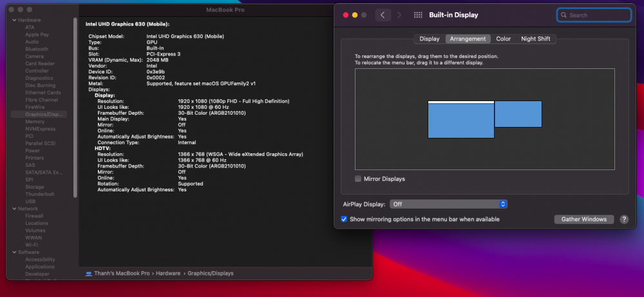Open help with the question mark button
Screen dimensions: 644x297
coord(623,219)
